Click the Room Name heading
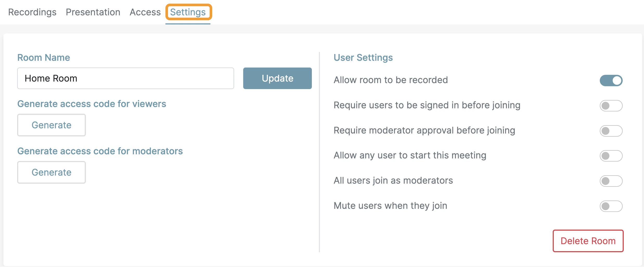The width and height of the screenshot is (644, 267). pos(43,57)
